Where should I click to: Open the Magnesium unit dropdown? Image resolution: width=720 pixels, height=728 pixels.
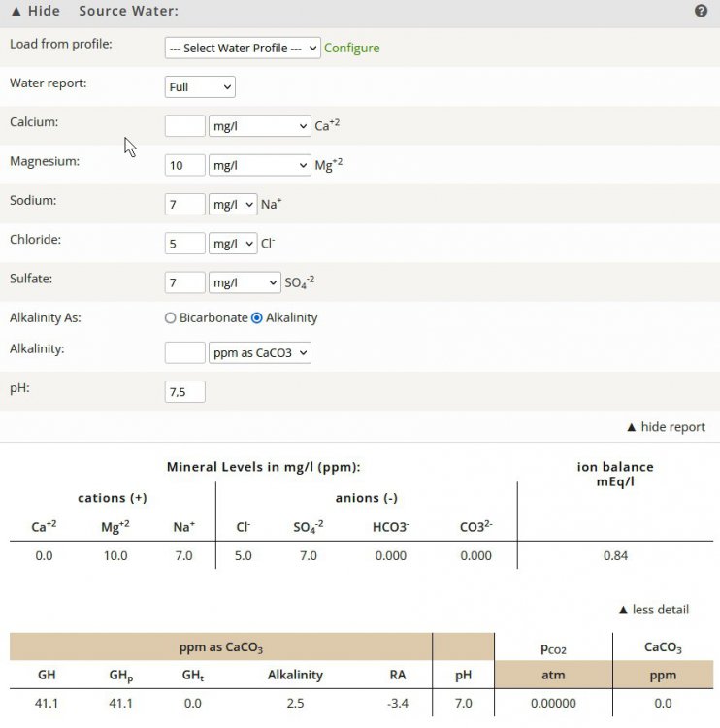click(x=259, y=165)
